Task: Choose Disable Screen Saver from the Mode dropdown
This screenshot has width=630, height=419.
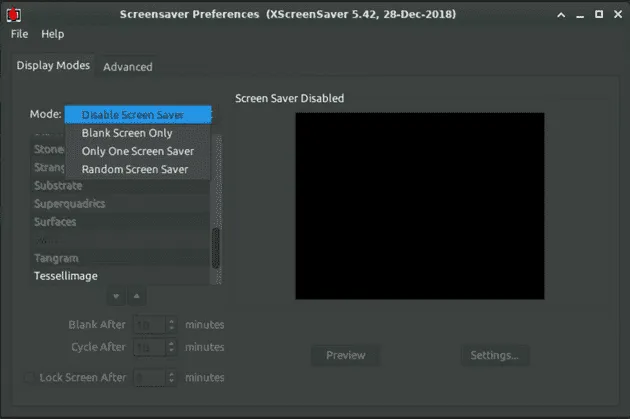Action: pos(138,115)
